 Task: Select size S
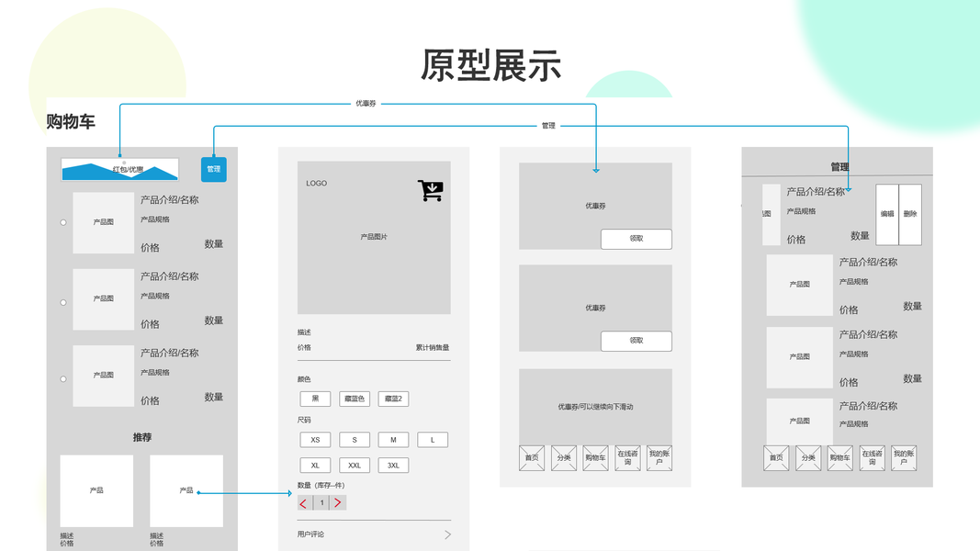pyautogui.click(x=355, y=440)
